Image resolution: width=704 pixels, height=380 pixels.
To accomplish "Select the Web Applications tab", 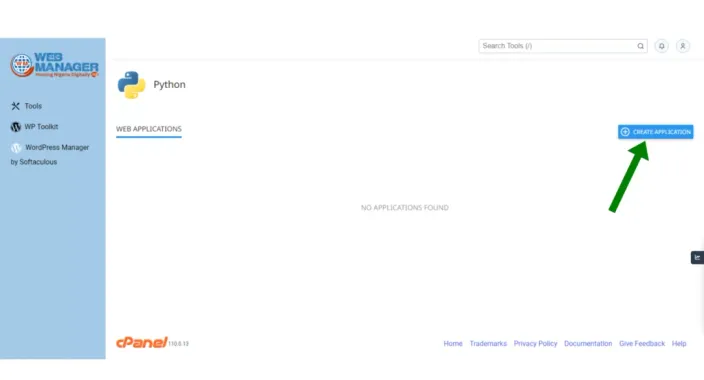I will 149,129.
